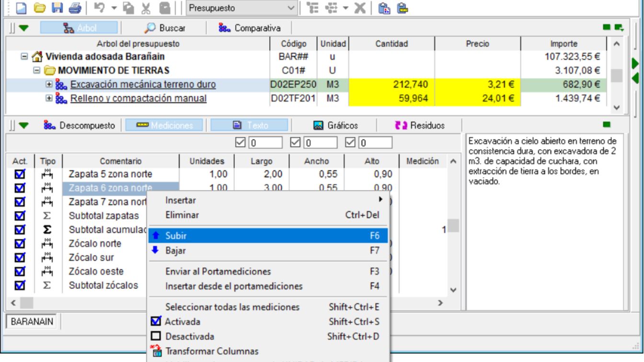Toggle the first checkbox above Largo column
This screenshot has height=362, width=644.
coord(241,142)
